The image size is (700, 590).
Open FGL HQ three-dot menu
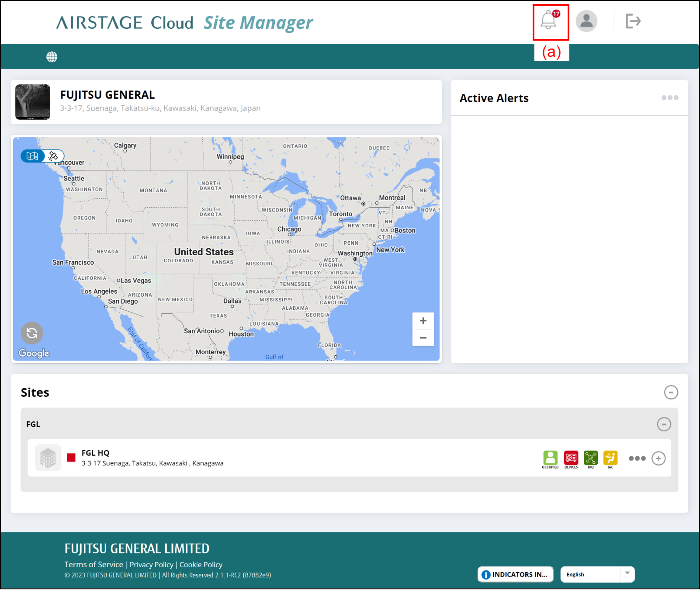(637, 458)
